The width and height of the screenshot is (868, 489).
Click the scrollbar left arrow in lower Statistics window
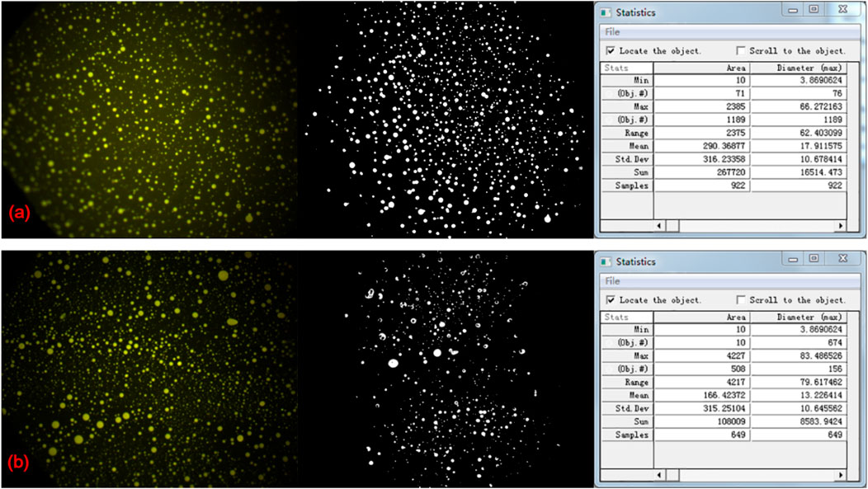click(659, 475)
